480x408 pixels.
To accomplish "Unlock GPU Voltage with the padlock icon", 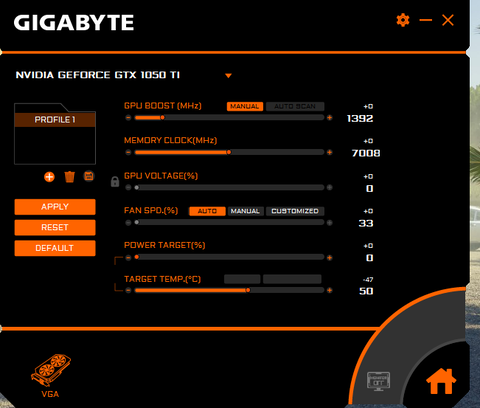I will [x=115, y=182].
